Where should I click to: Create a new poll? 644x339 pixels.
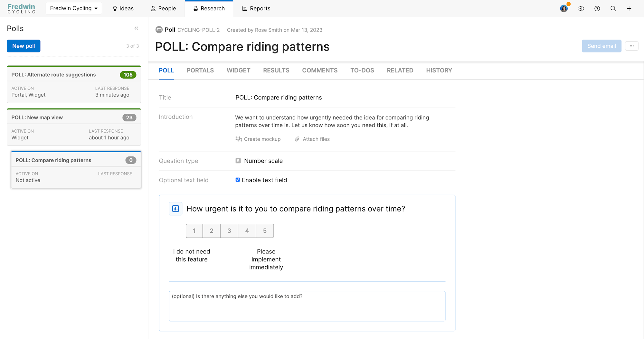click(23, 46)
